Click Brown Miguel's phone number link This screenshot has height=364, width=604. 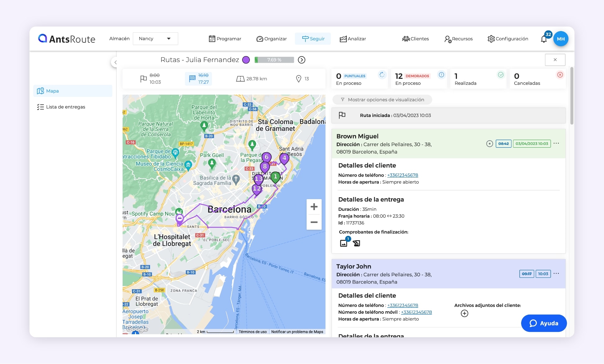[403, 175]
